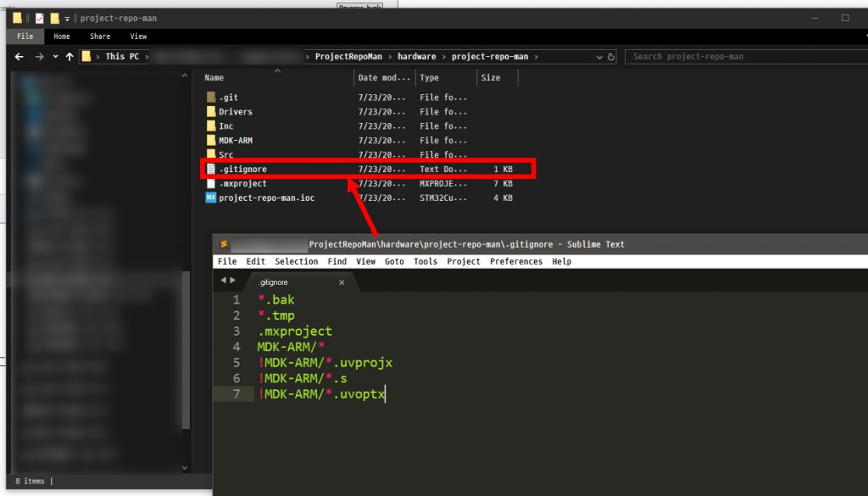The height and width of the screenshot is (496, 868).
Task: Click the hardware breadcrumb in address bar
Action: pyautogui.click(x=415, y=57)
